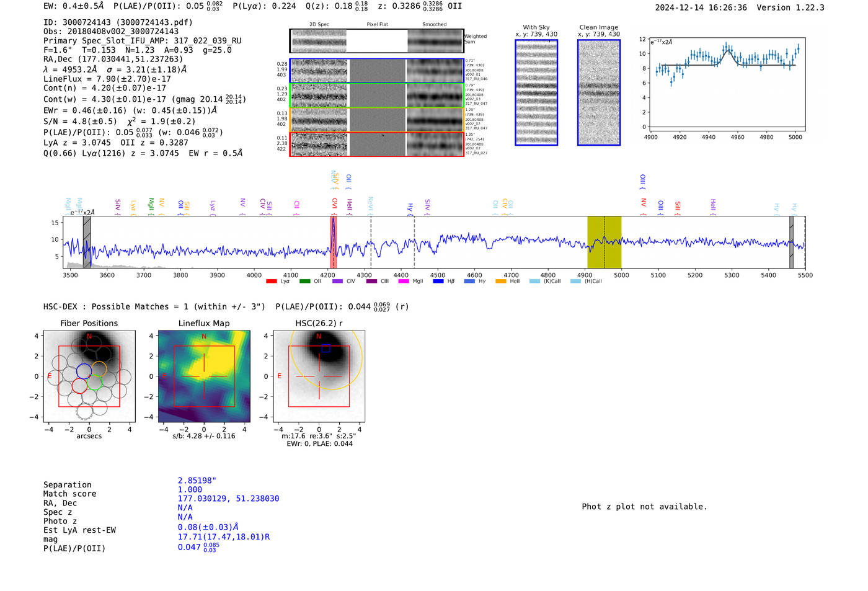
Task: Open the HSC(26.2) r image
Action: pyautogui.click(x=319, y=376)
